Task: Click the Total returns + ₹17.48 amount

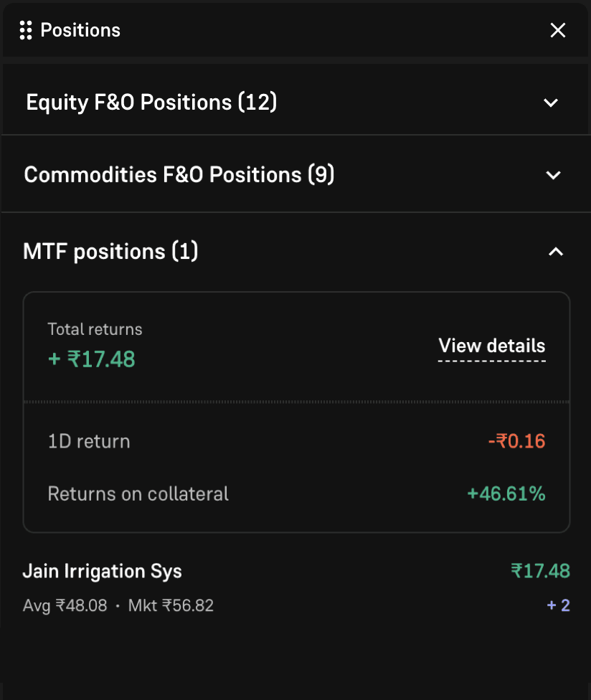Action: [x=92, y=359]
